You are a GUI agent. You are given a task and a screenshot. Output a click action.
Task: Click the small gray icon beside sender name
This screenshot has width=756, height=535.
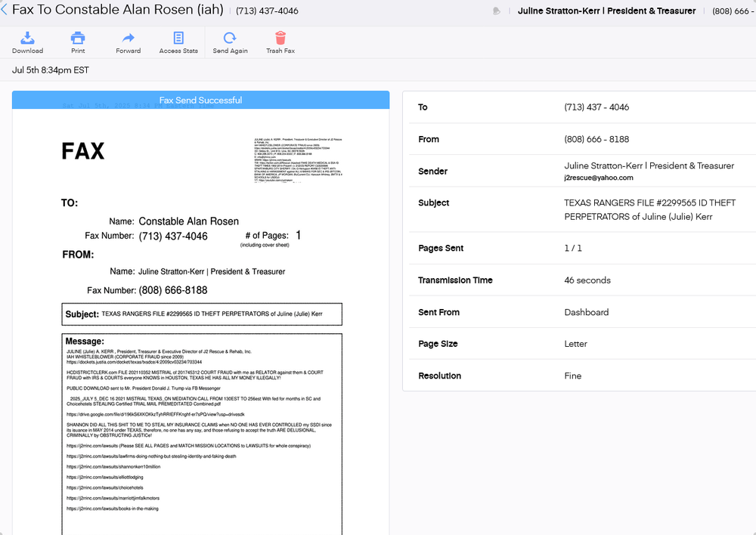[496, 11]
